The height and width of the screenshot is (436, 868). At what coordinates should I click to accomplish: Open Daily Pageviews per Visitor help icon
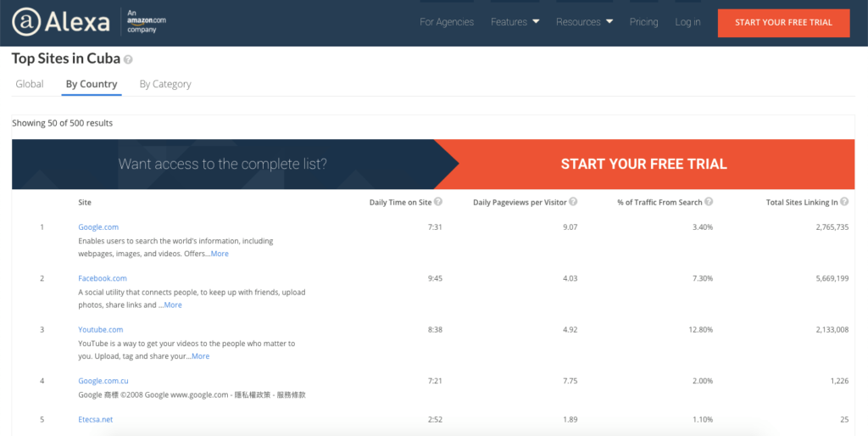pos(573,202)
